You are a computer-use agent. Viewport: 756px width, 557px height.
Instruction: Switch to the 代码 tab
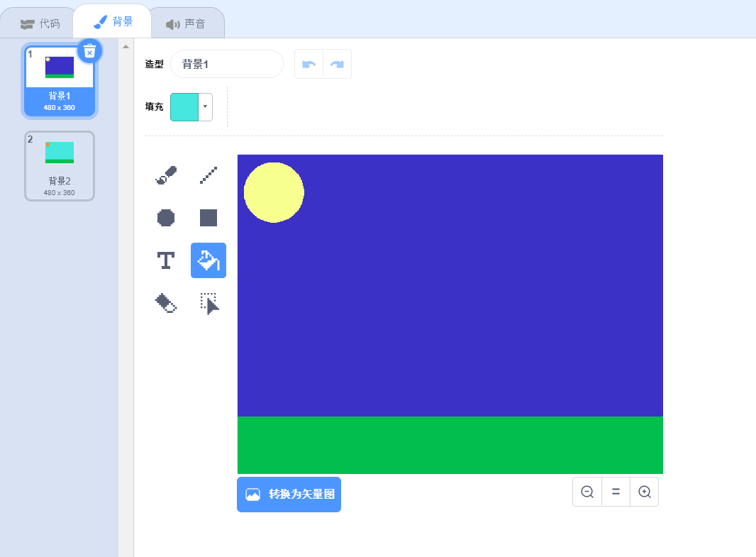click(x=39, y=22)
